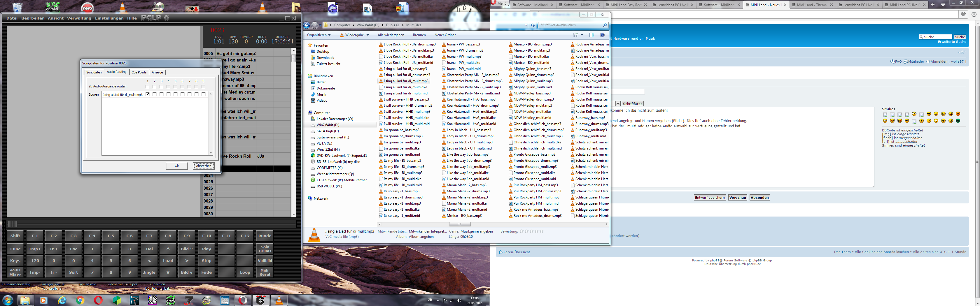Viewport: 980px width, 306px height.
Task: Open the gnmidi icon in the taskbar
Action: pos(171,300)
